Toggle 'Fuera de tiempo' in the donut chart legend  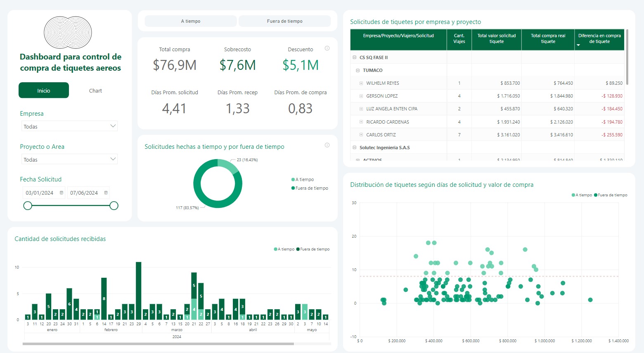click(310, 188)
